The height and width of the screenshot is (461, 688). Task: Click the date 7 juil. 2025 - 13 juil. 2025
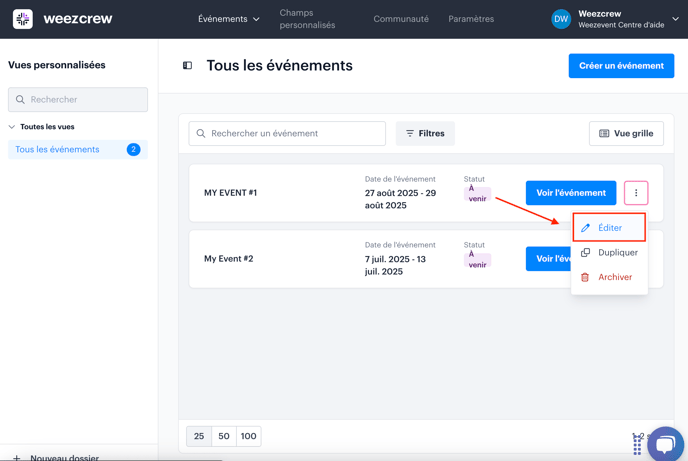click(x=395, y=265)
